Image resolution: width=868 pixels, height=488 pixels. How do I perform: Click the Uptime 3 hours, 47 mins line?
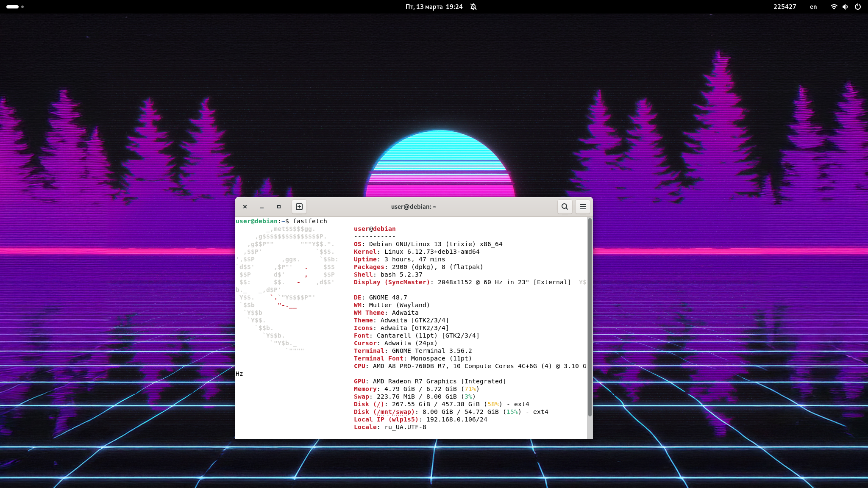point(399,259)
